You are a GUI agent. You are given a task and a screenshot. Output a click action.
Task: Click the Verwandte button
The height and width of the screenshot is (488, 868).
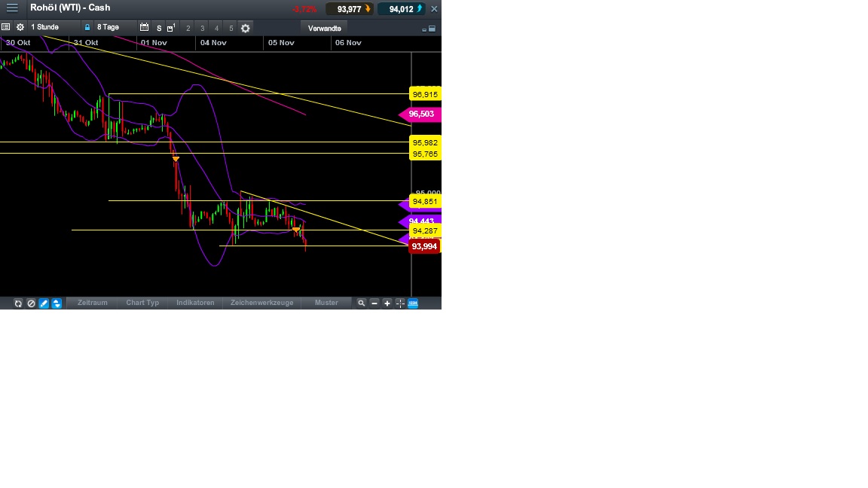point(323,28)
